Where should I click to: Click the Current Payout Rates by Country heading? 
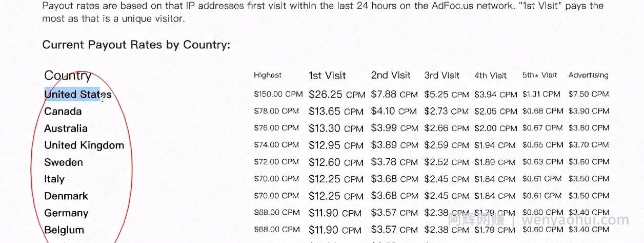point(136,45)
